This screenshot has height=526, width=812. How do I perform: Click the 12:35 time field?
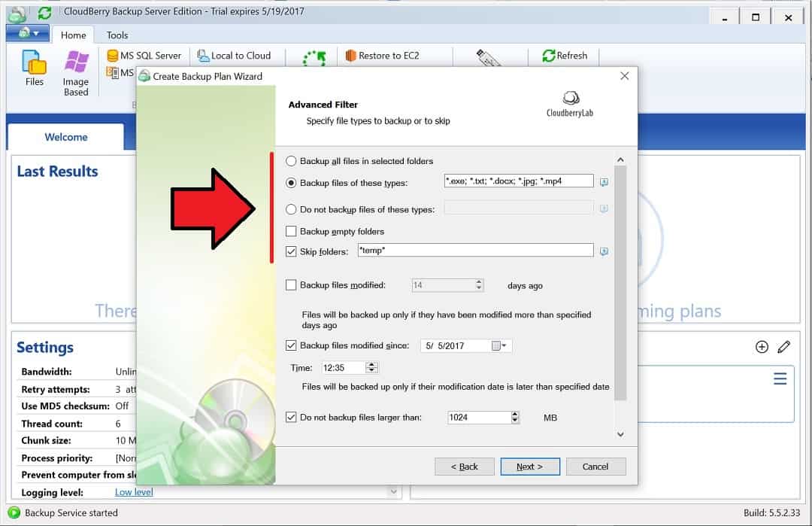(344, 368)
